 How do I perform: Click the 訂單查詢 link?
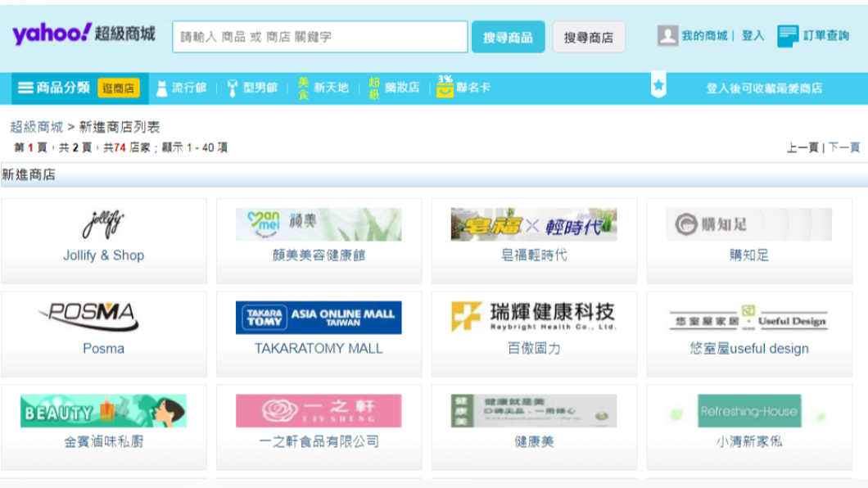[x=826, y=36]
